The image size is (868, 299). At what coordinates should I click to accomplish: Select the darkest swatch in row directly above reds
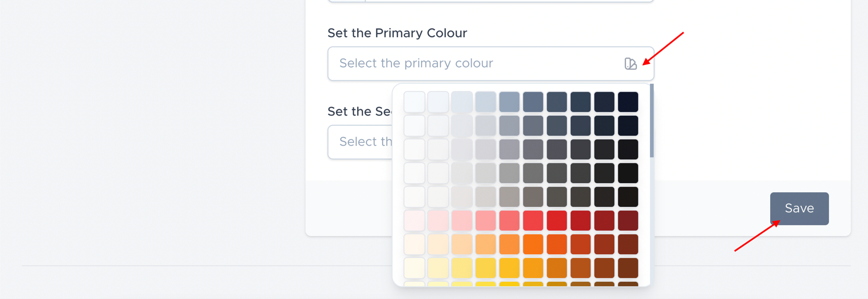point(628,197)
